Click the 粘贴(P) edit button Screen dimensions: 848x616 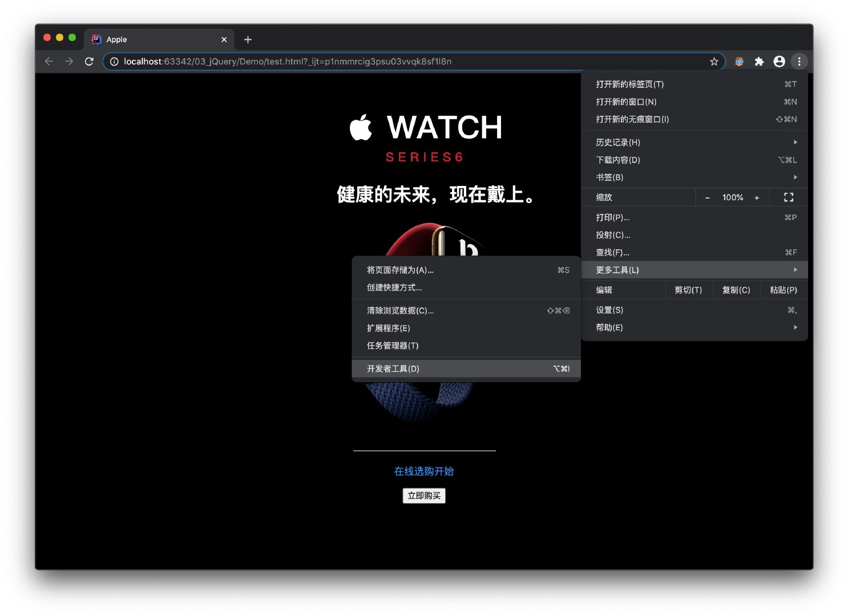(784, 290)
